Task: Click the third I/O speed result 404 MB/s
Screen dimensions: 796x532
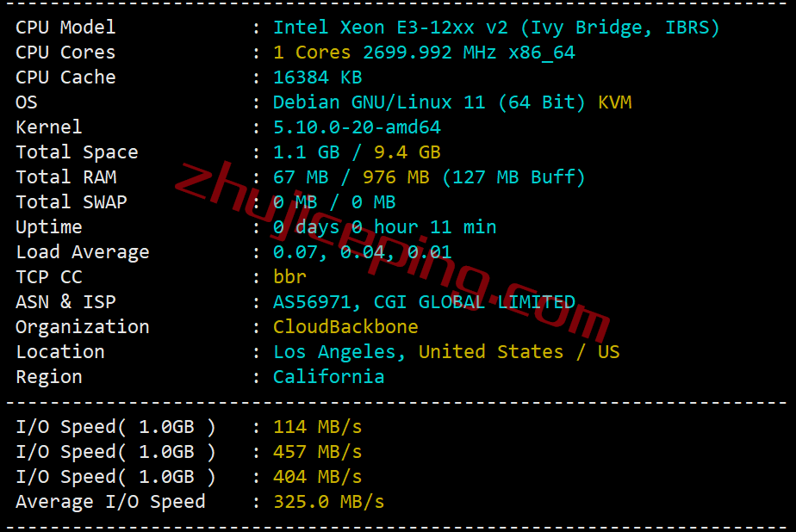Action: 317,476
